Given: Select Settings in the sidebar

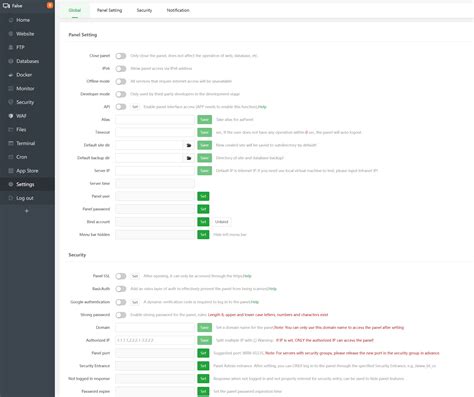Looking at the screenshot, I should [27, 184].
